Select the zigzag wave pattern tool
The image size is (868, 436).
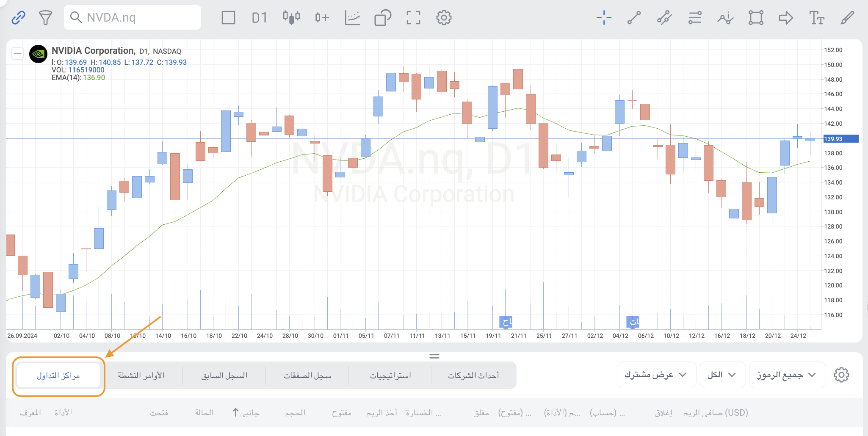click(725, 18)
